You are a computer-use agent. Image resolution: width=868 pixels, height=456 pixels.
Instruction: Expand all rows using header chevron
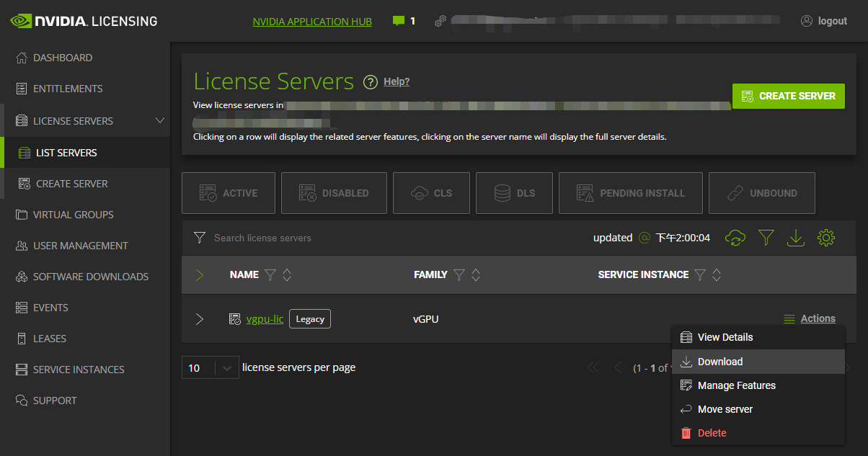click(200, 274)
